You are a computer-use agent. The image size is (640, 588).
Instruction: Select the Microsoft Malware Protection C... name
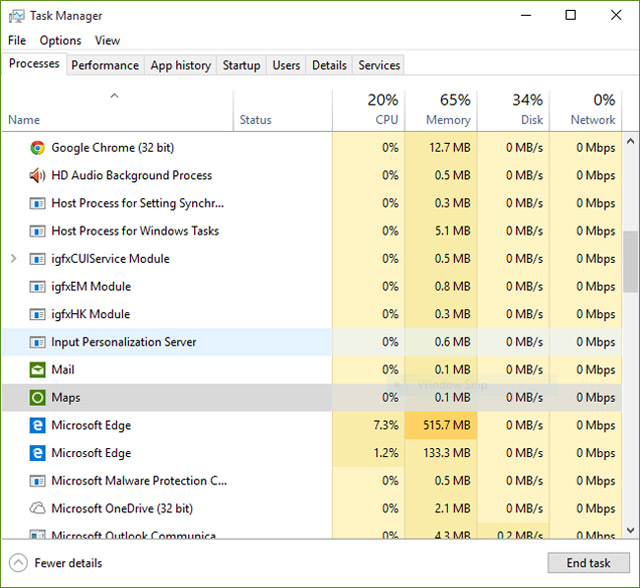coord(139,481)
